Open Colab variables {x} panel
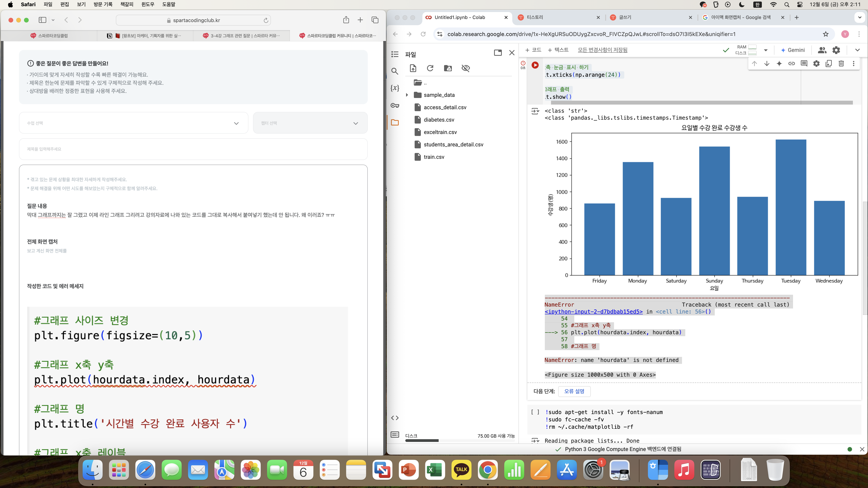Screen dimensions: 868x488 pos(395,88)
